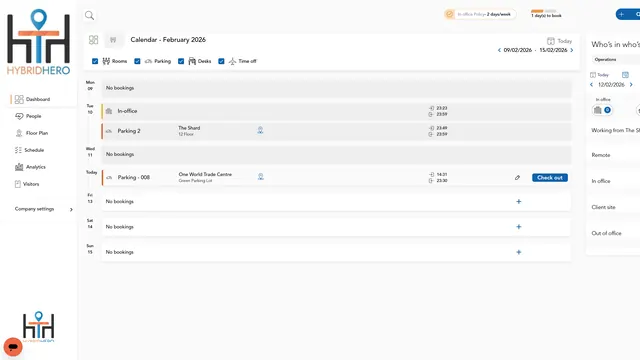Screen dimensions: 640x360
Task: Uncheck the Parking filter checkbox
Action: tap(137, 61)
